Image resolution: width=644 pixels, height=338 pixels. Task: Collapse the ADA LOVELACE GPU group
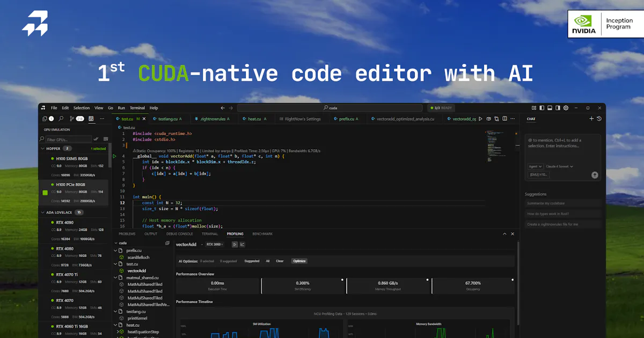(43, 212)
